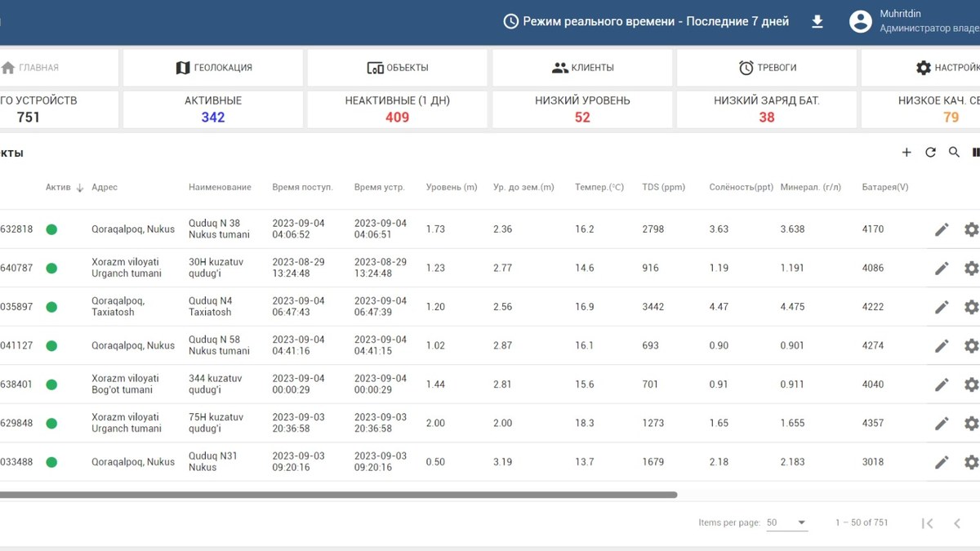
Task: Sort by Батарея(V) column header
Action: (x=885, y=188)
